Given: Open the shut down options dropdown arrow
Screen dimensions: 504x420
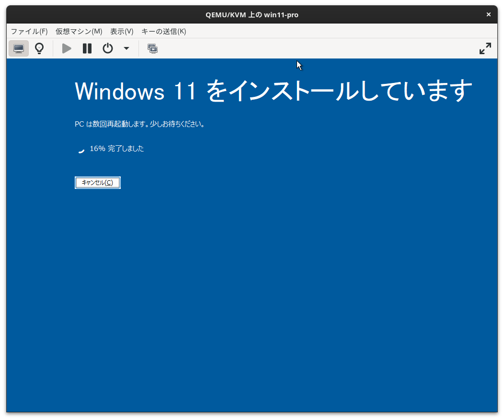Looking at the screenshot, I should pos(126,48).
